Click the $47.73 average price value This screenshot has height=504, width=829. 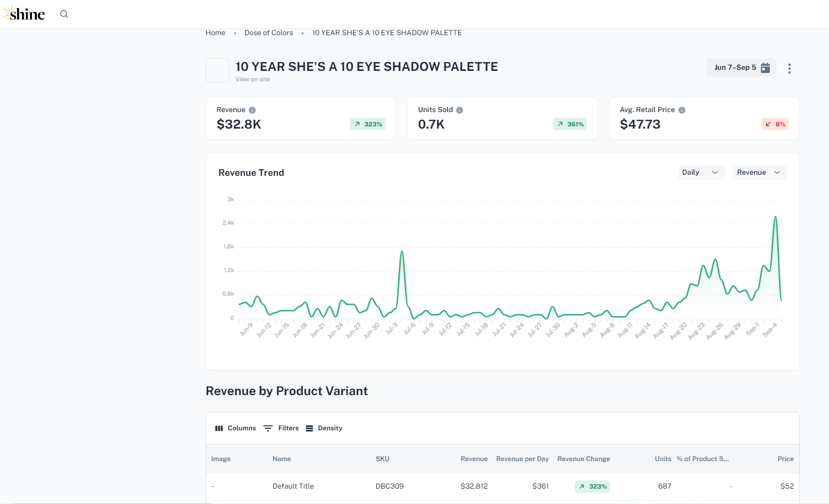[640, 124]
